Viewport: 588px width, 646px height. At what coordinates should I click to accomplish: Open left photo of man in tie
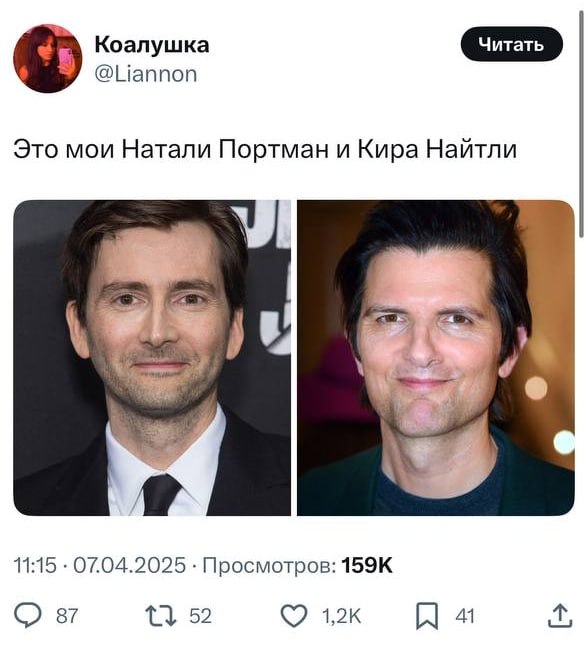click(152, 358)
